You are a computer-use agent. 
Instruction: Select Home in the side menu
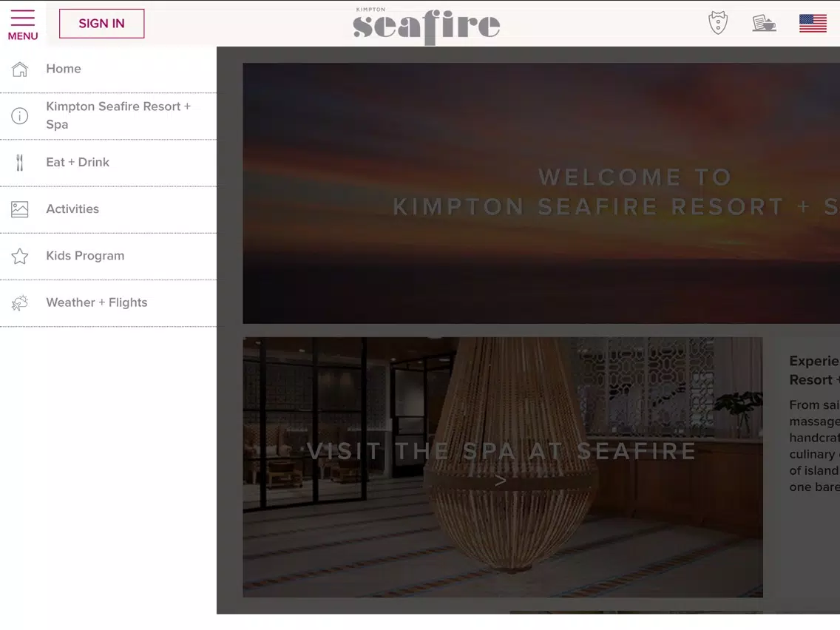(108, 69)
